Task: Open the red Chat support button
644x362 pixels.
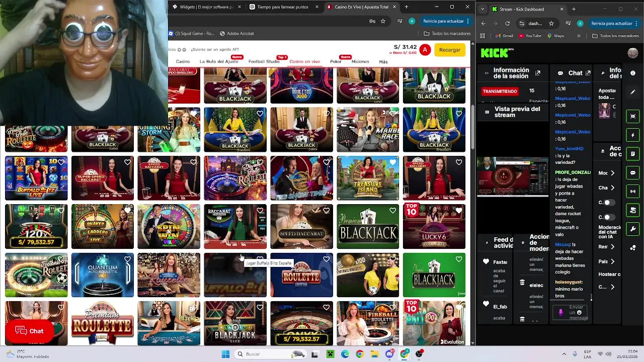Action: [29, 331]
